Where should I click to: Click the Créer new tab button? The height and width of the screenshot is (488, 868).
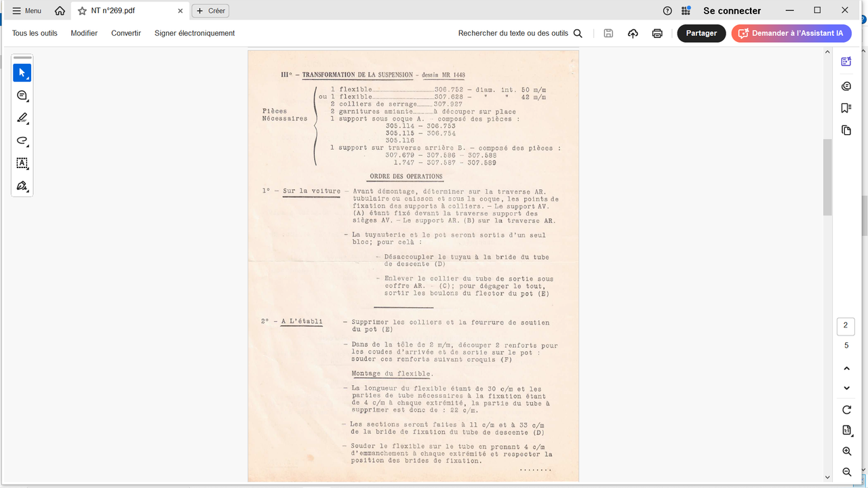click(210, 11)
